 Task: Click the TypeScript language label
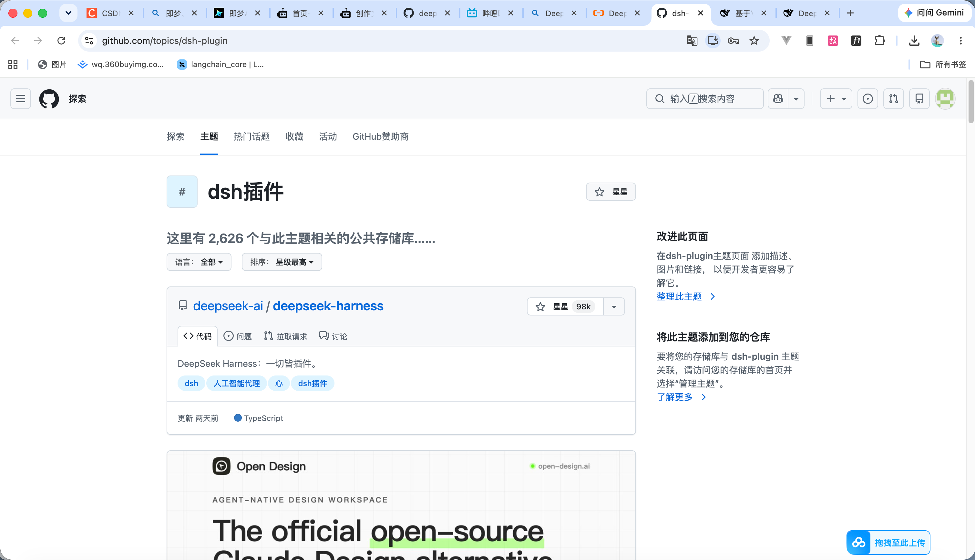[x=259, y=418]
